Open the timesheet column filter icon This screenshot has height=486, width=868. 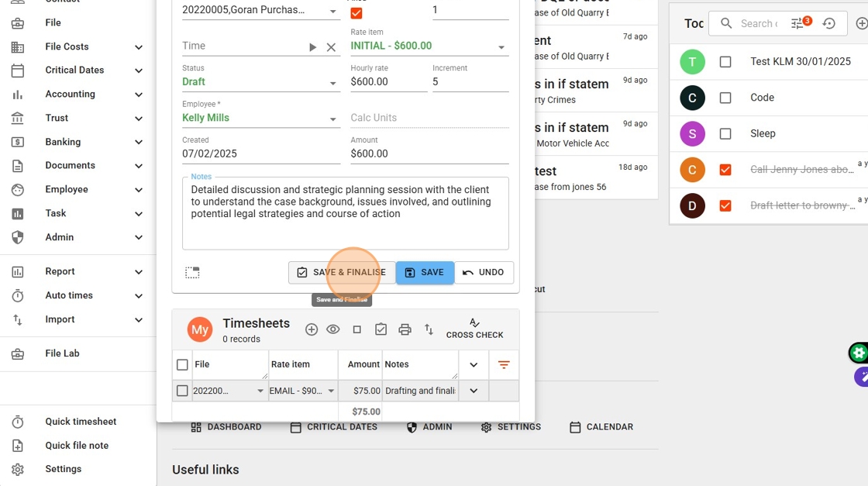(504, 364)
